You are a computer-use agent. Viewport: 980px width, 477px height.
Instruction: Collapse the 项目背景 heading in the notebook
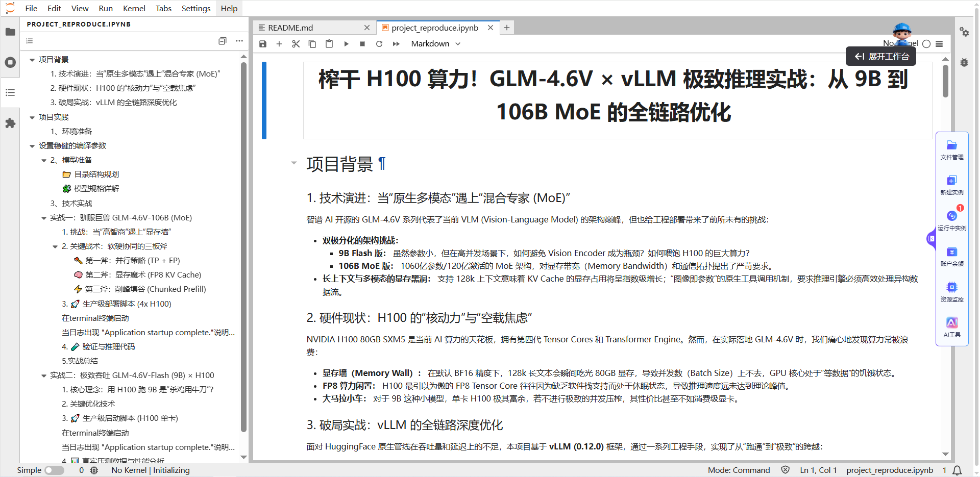pos(293,163)
